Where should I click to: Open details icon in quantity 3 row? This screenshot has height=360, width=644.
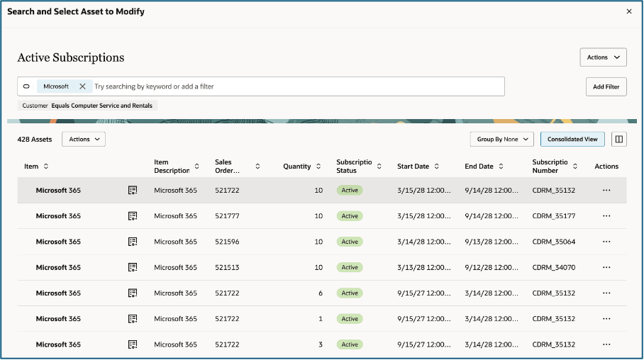coord(132,344)
